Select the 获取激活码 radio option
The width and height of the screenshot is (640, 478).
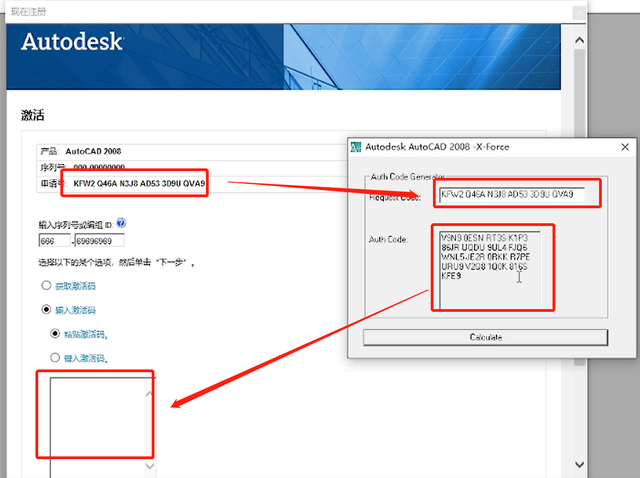(46, 285)
